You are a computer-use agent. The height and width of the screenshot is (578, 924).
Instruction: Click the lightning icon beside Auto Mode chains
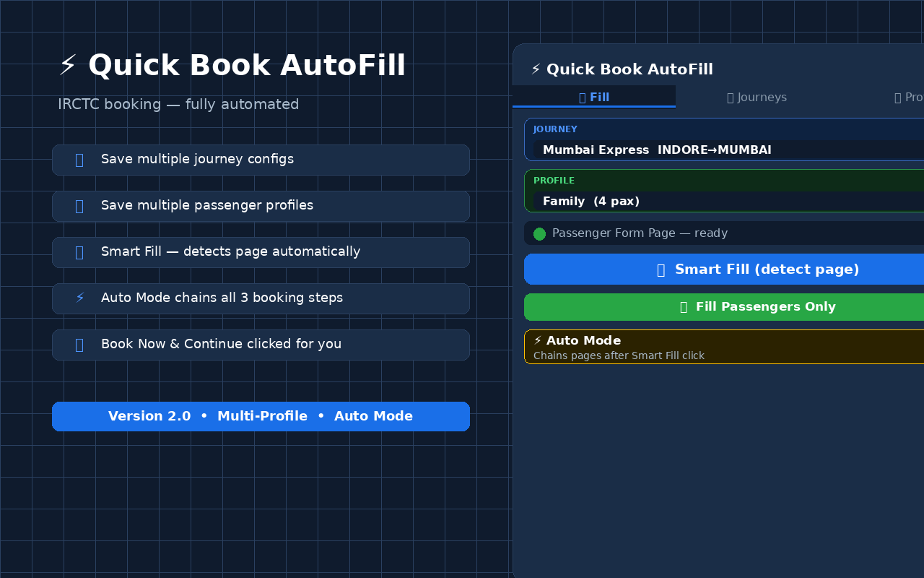point(79,298)
